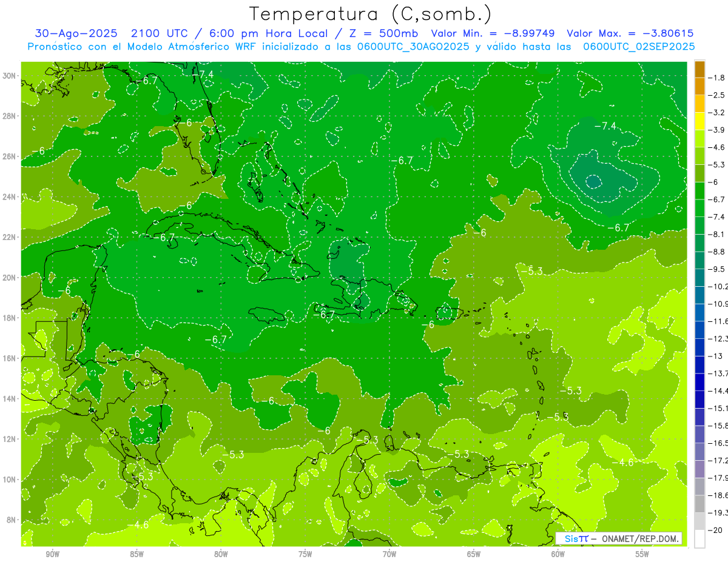This screenshot has height=562, width=728.
Task: Click the orange swatch between -1.8 and -2.5
Action: click(x=699, y=86)
